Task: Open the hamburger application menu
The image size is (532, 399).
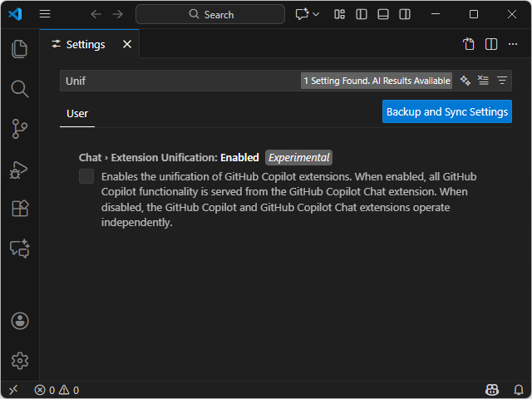Action: (45, 14)
